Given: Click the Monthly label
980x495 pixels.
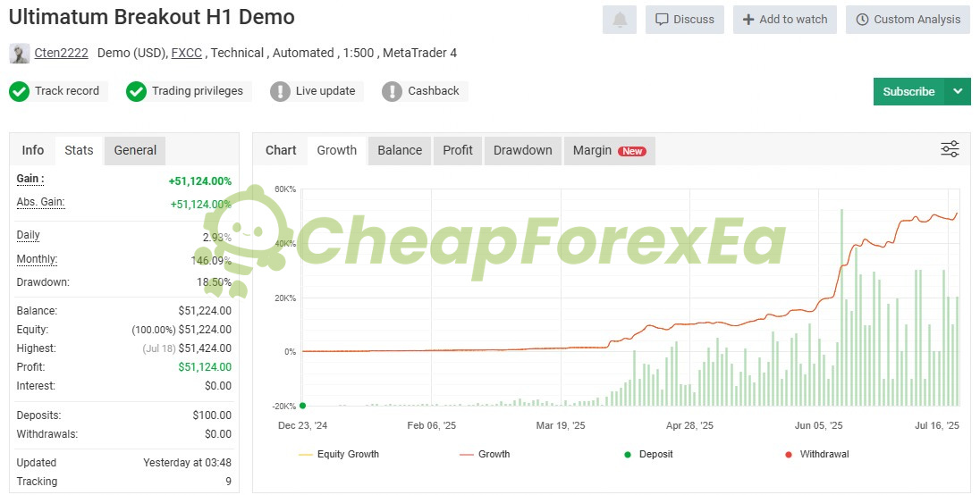Looking at the screenshot, I should (x=37, y=259).
